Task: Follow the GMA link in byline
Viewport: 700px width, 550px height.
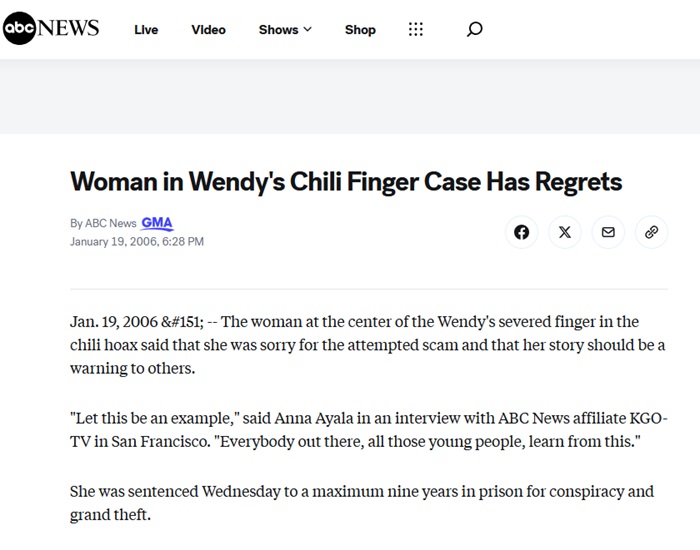Action: 158,223
